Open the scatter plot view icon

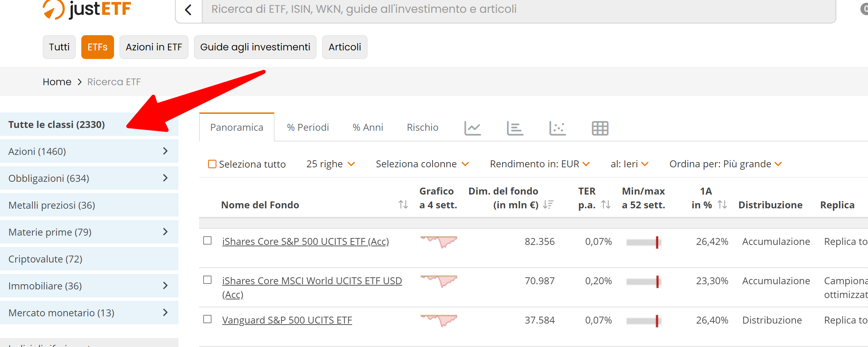[558, 128]
